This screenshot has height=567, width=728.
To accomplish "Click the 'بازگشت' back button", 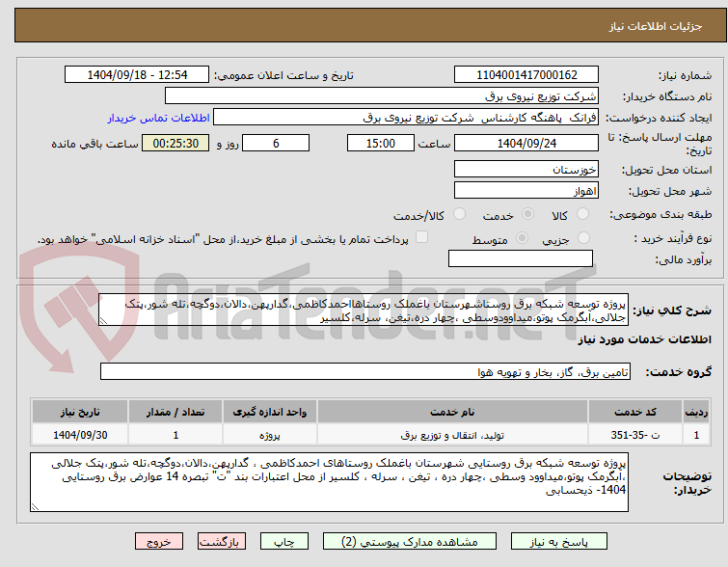I will click(222, 542).
